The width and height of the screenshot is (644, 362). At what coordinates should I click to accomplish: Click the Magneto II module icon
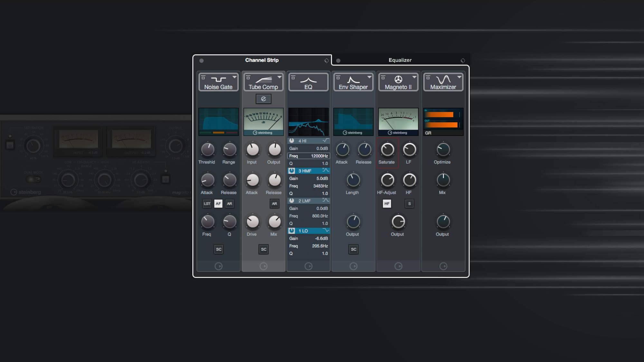pyautogui.click(x=397, y=79)
